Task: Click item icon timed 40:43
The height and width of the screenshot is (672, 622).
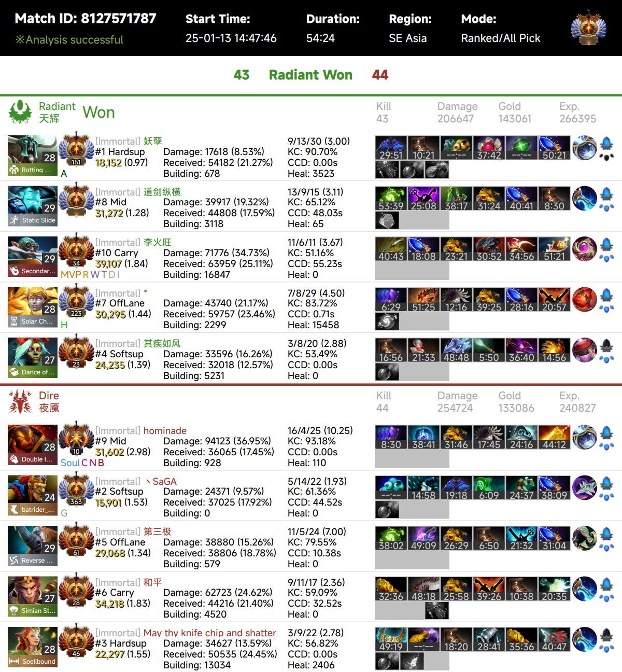Action: (391, 249)
